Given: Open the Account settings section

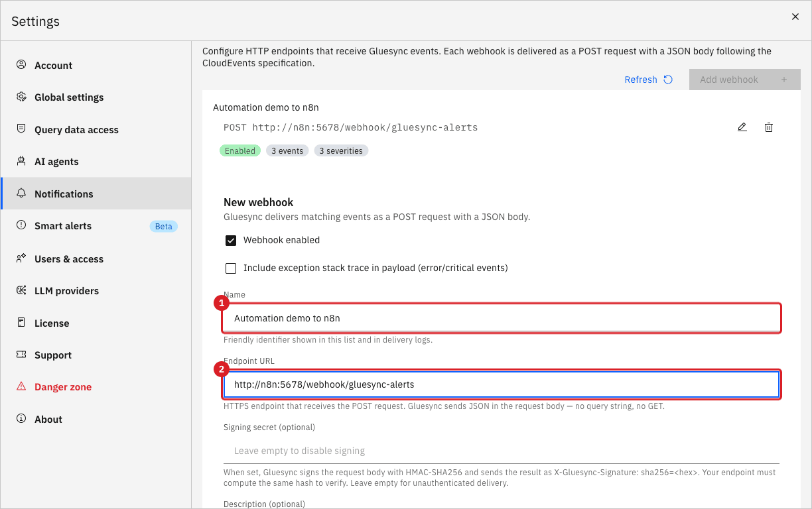Looking at the screenshot, I should 96,65.
